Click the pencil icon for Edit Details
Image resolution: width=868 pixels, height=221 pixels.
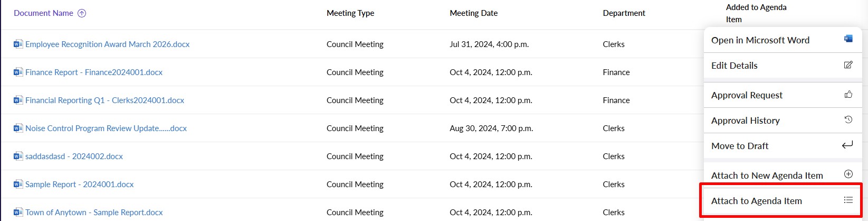coord(848,65)
